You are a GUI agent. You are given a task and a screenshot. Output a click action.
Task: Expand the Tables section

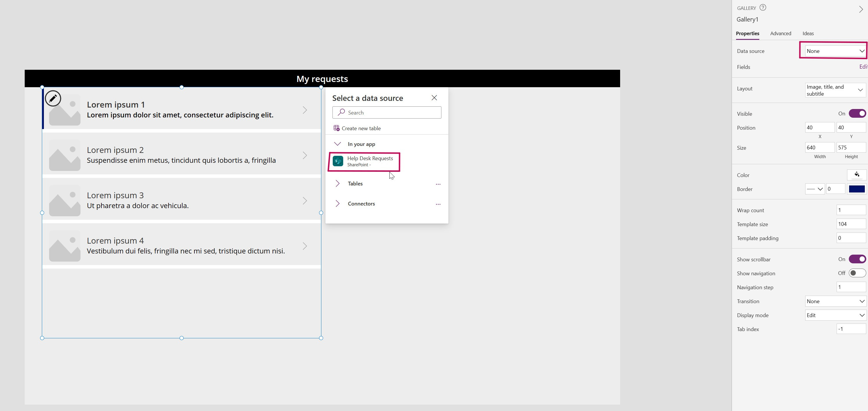click(338, 183)
